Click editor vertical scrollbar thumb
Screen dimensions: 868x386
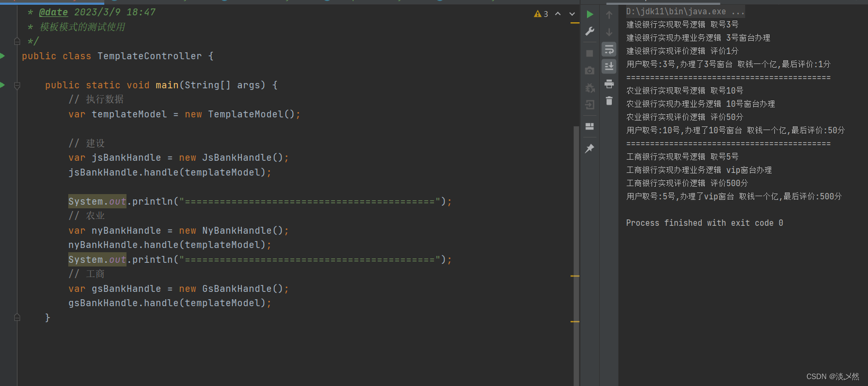576,256
